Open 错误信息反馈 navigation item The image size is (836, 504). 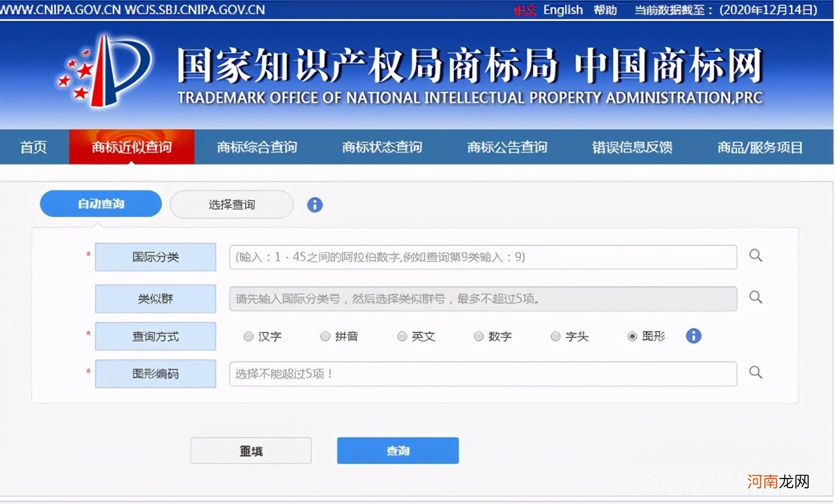click(632, 148)
